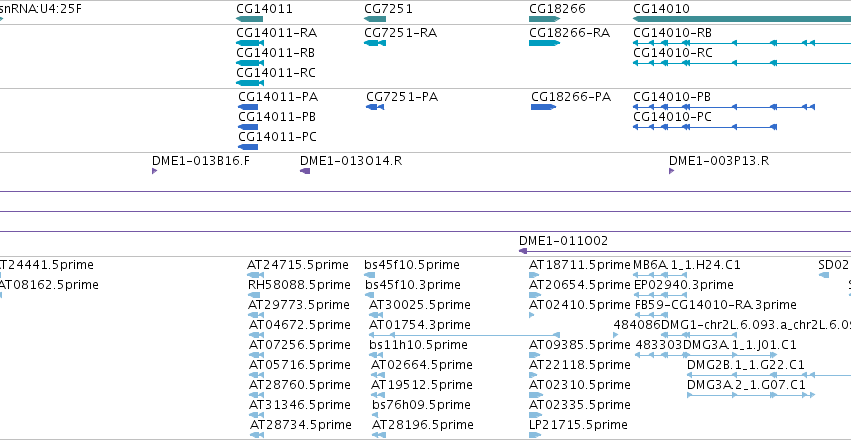Click the AT30025.5prime label
The image size is (851, 440).
coord(420,304)
